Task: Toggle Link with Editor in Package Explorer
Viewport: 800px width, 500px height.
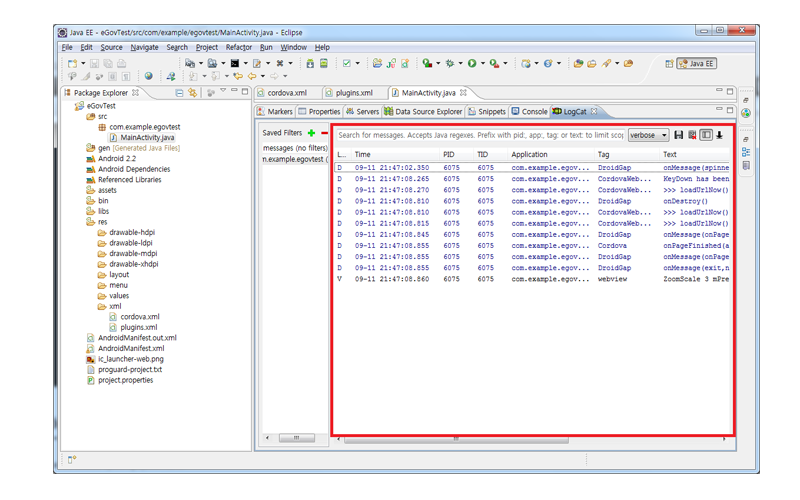Action: (x=193, y=93)
